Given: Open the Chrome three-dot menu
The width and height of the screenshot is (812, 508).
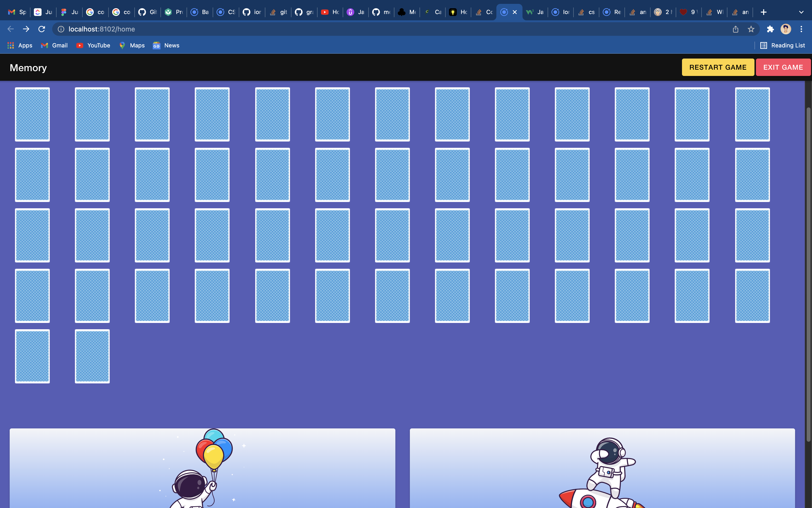Looking at the screenshot, I should coord(801,29).
